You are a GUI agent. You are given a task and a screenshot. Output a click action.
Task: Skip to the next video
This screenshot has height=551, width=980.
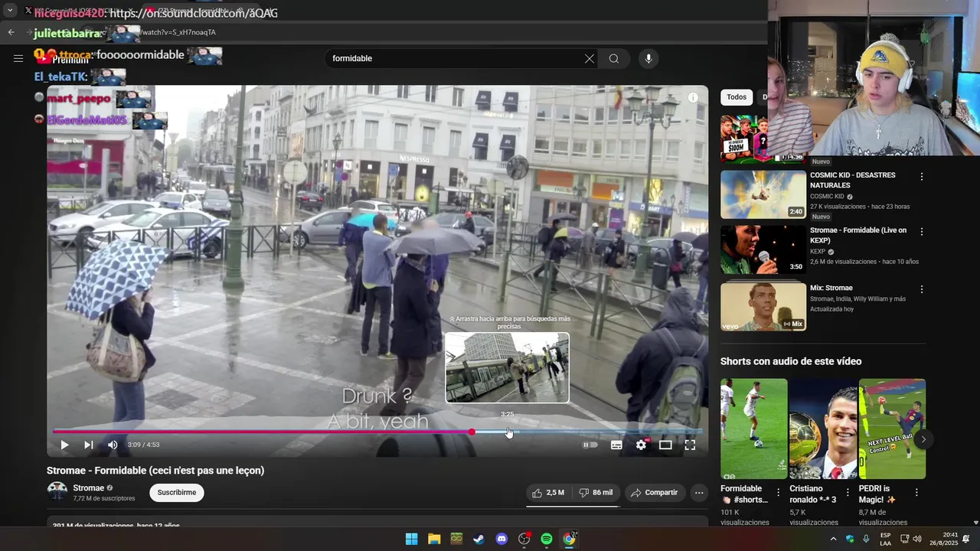pos(89,445)
